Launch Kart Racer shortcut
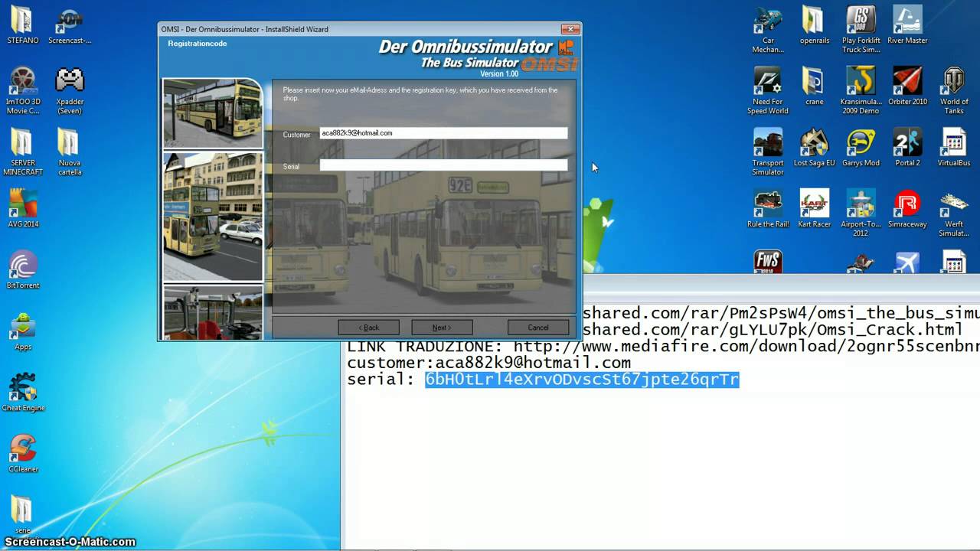Screen dimensions: 980x551 815,209
